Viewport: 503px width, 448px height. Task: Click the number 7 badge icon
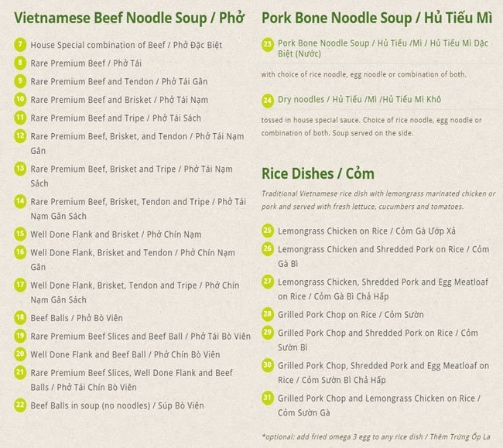click(20, 45)
